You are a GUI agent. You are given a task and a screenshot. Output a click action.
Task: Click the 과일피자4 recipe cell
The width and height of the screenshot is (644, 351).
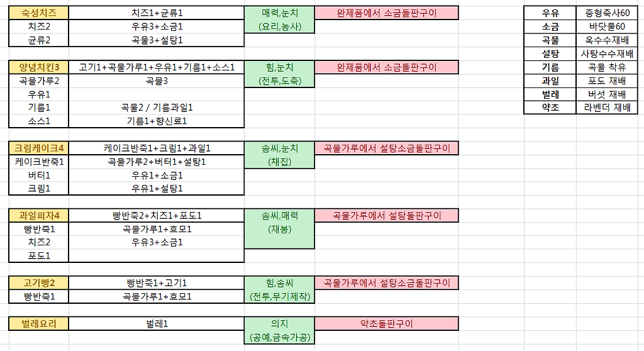(39, 216)
